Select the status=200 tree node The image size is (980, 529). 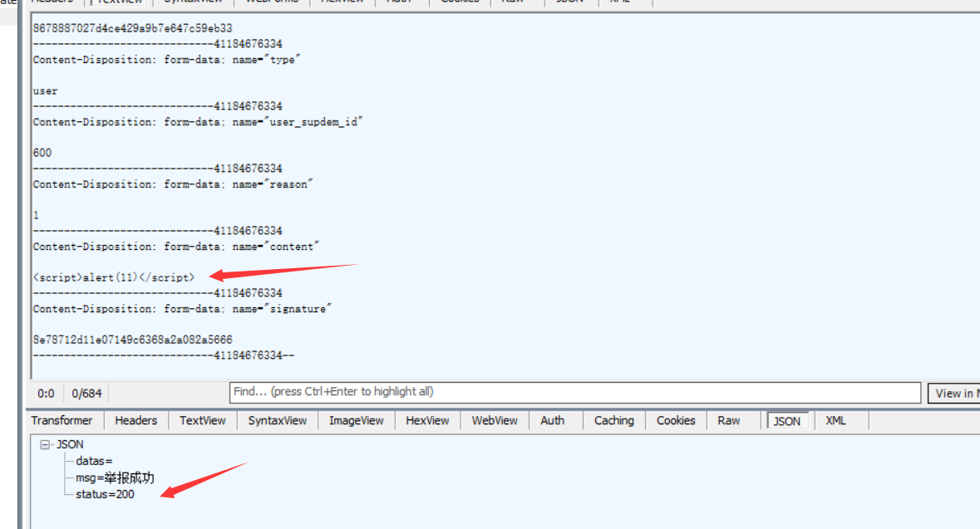(105, 494)
